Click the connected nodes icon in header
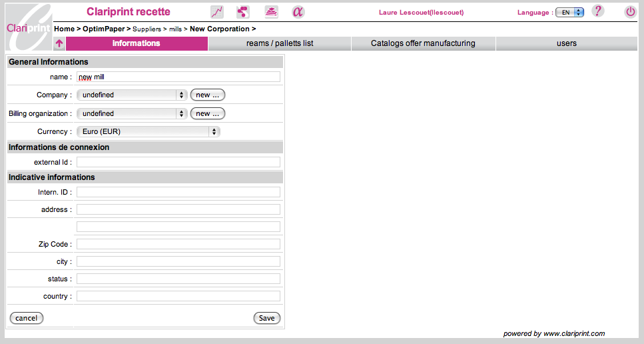 coord(243,12)
